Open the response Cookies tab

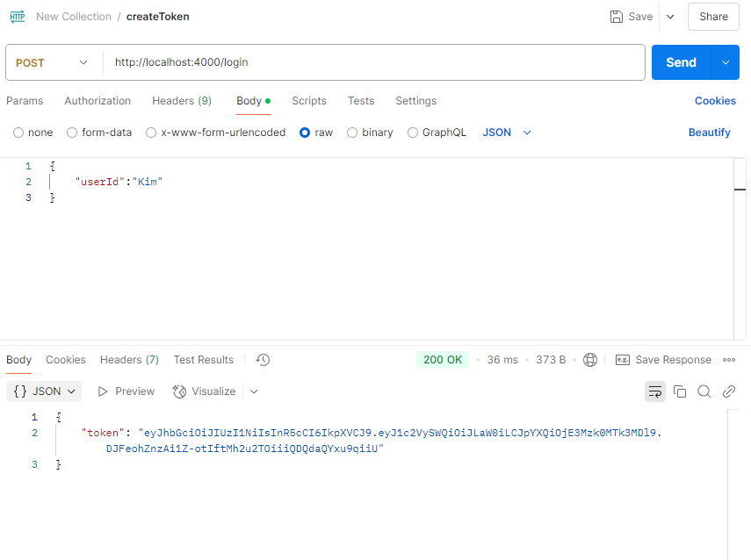coord(66,360)
